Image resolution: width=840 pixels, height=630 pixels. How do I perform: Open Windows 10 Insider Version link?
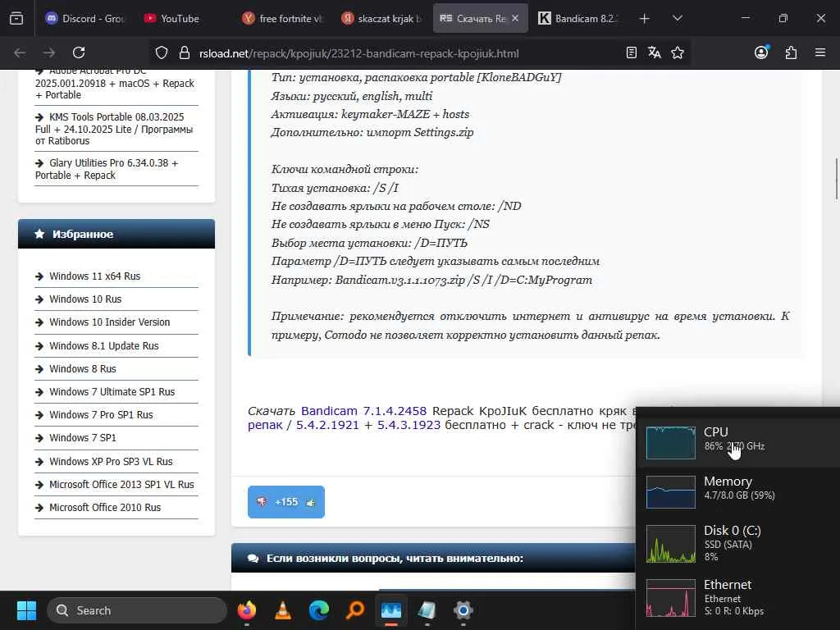pyautogui.click(x=109, y=322)
